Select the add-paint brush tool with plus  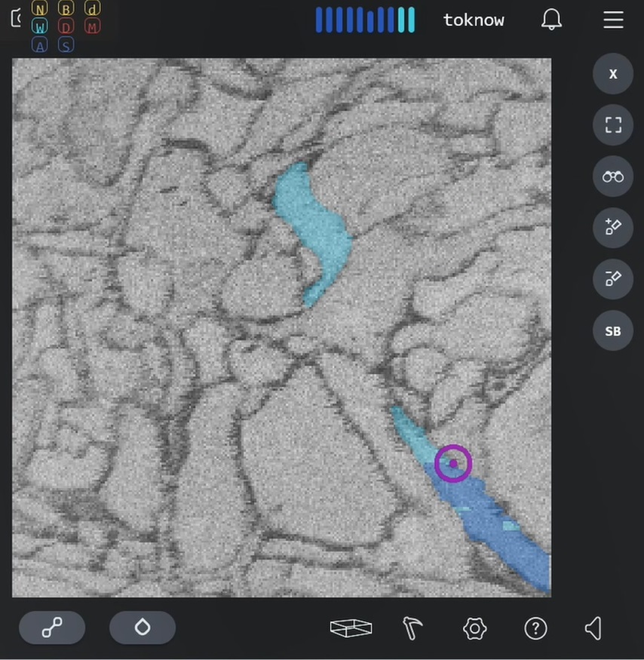[613, 228]
